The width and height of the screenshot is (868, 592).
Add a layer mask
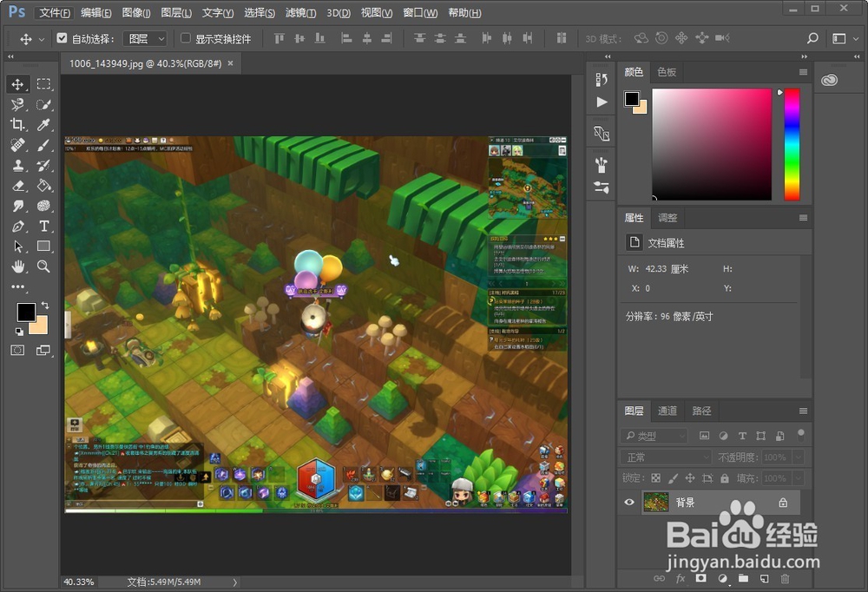coord(700,579)
